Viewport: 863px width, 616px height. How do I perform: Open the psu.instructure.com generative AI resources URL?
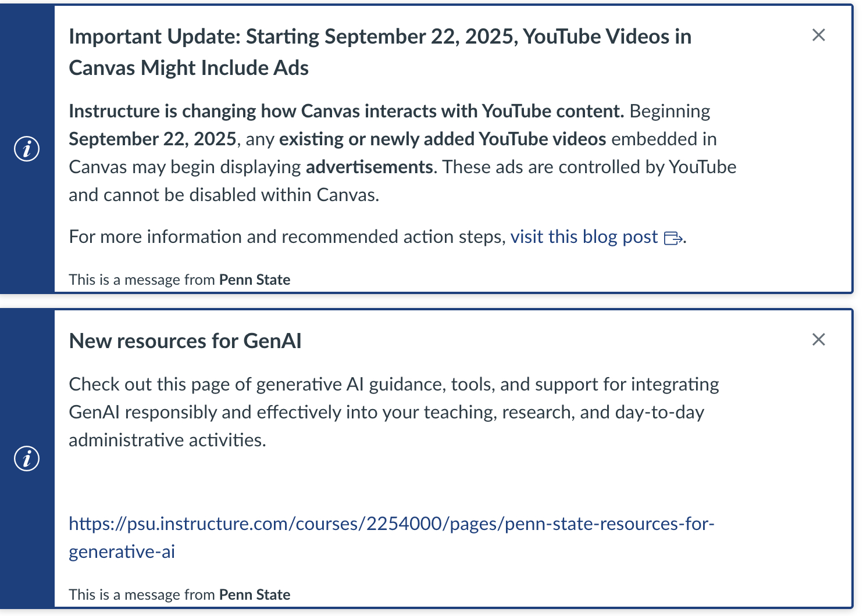click(391, 524)
